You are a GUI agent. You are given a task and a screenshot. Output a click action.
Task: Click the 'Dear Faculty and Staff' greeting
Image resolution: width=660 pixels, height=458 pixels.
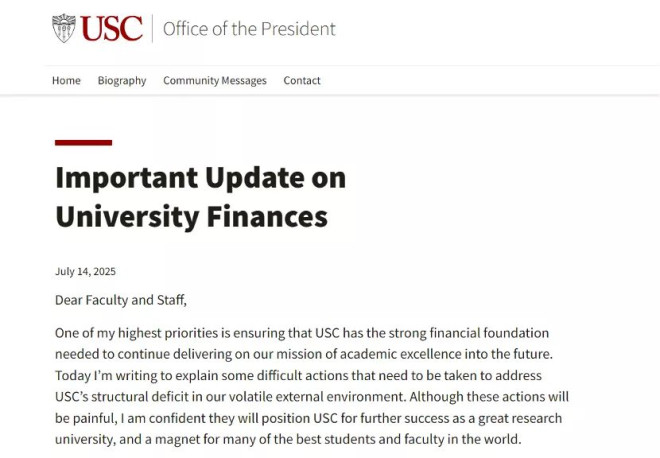click(x=121, y=299)
